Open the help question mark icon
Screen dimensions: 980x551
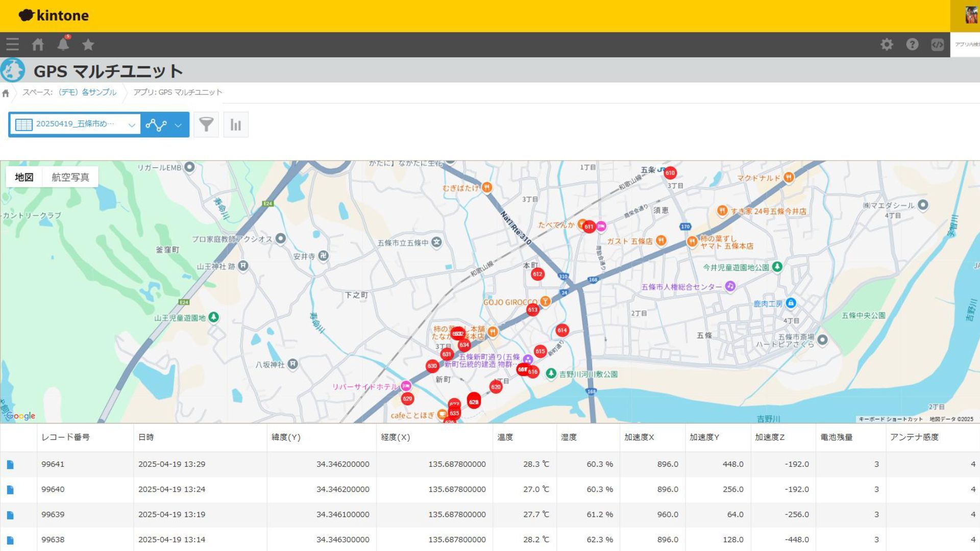[912, 44]
